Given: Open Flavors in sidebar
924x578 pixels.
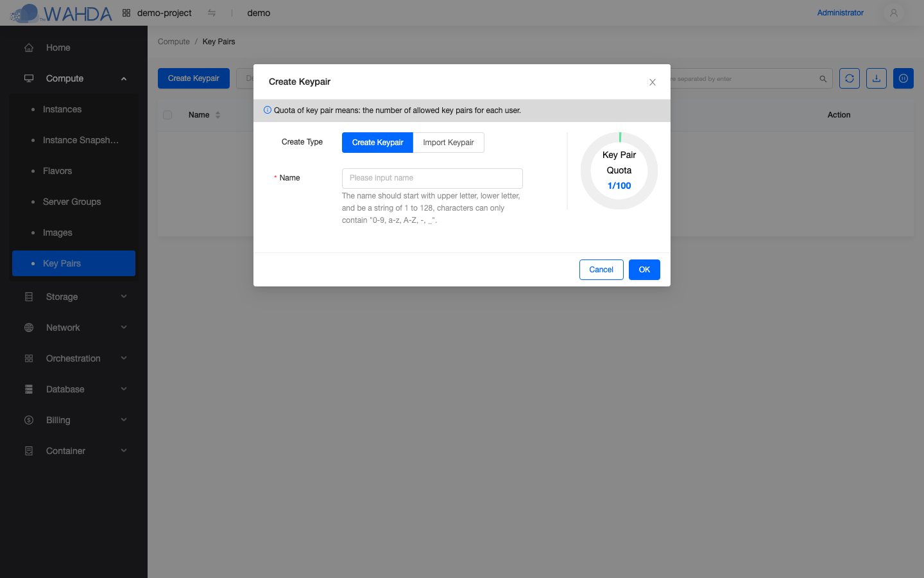Looking at the screenshot, I should [x=74, y=171].
